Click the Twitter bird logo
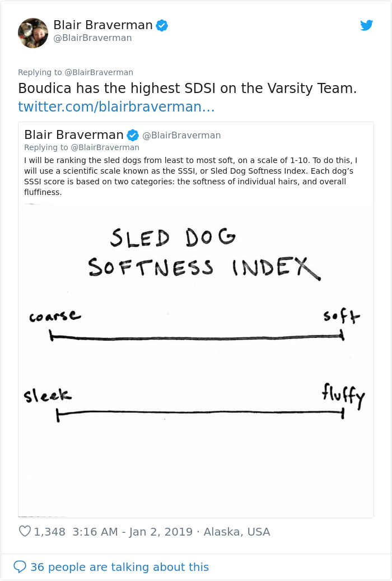392x581 pixels. tap(367, 25)
